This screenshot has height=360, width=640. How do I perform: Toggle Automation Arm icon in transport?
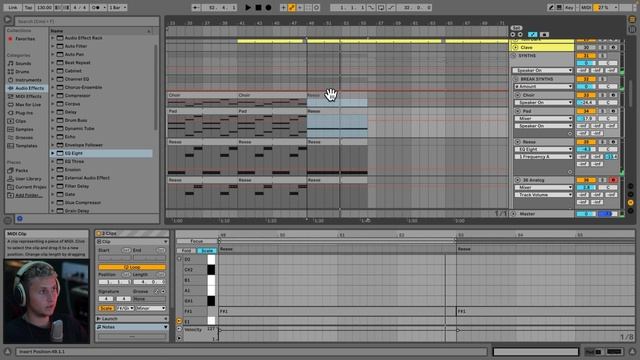[x=292, y=7]
